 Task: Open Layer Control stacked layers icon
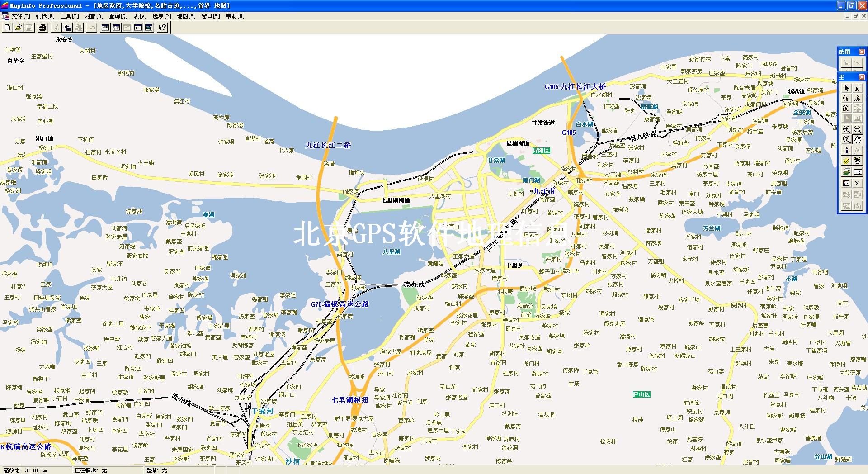(x=847, y=172)
